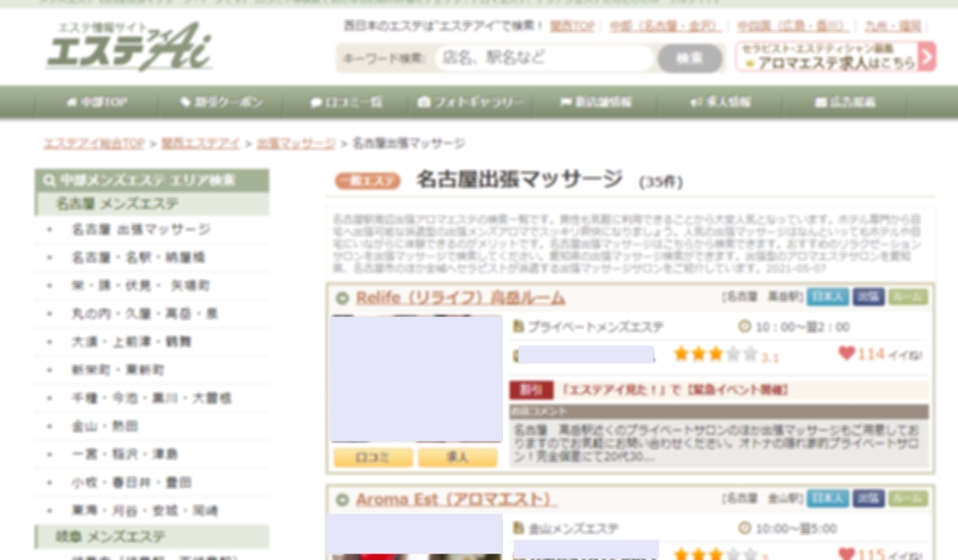
Task: Click the red arrow on recruitment banner
Action: point(927,57)
